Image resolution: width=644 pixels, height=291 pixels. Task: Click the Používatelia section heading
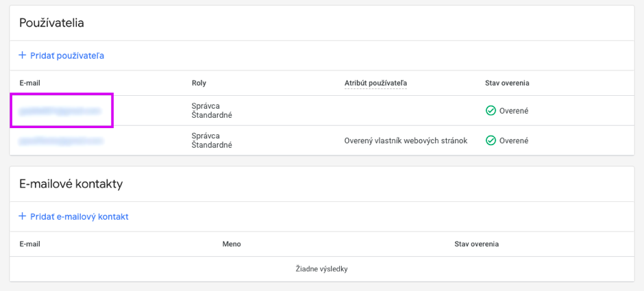click(52, 23)
